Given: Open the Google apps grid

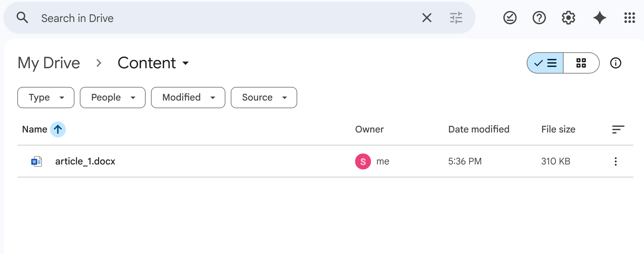Looking at the screenshot, I should [x=630, y=18].
